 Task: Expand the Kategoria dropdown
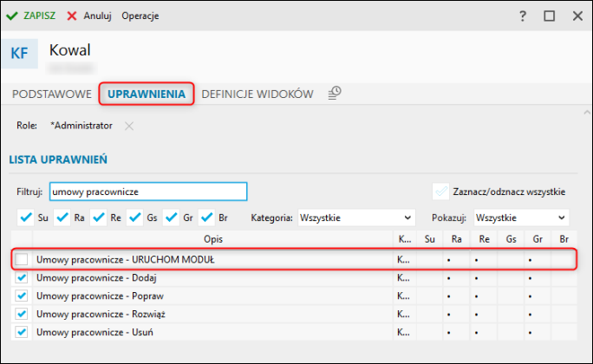point(355,218)
